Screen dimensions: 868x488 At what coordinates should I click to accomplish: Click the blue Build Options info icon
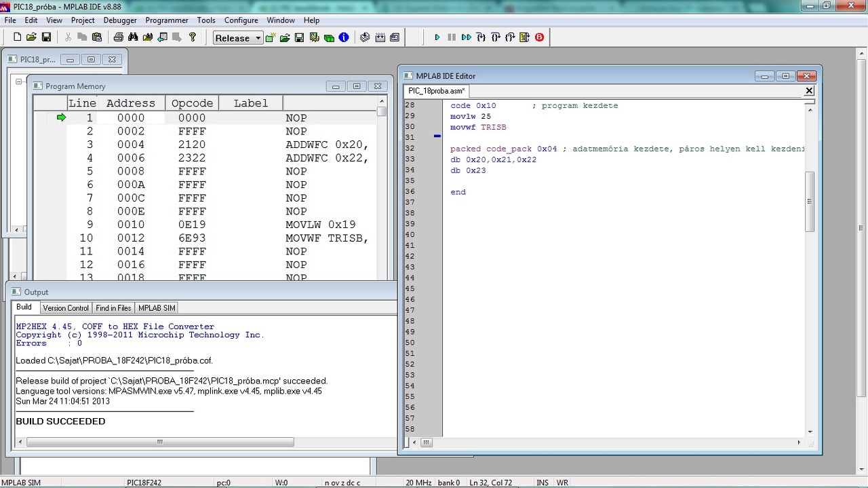[x=344, y=37]
